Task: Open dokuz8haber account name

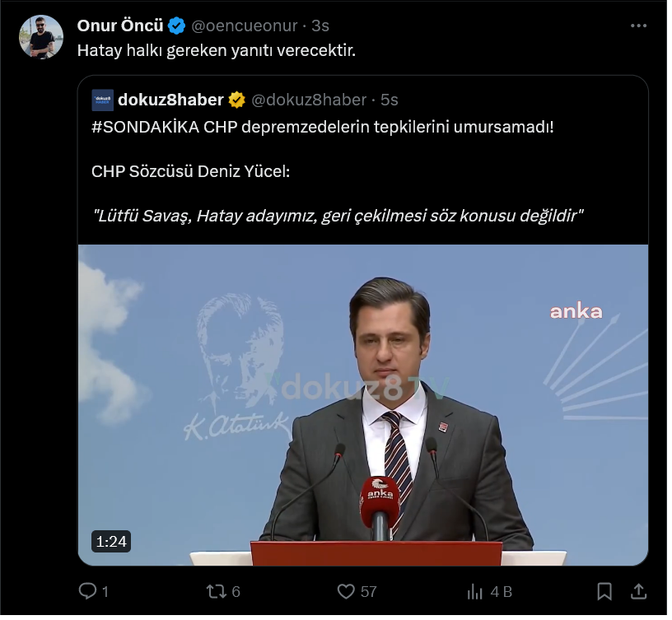Action: tap(172, 100)
